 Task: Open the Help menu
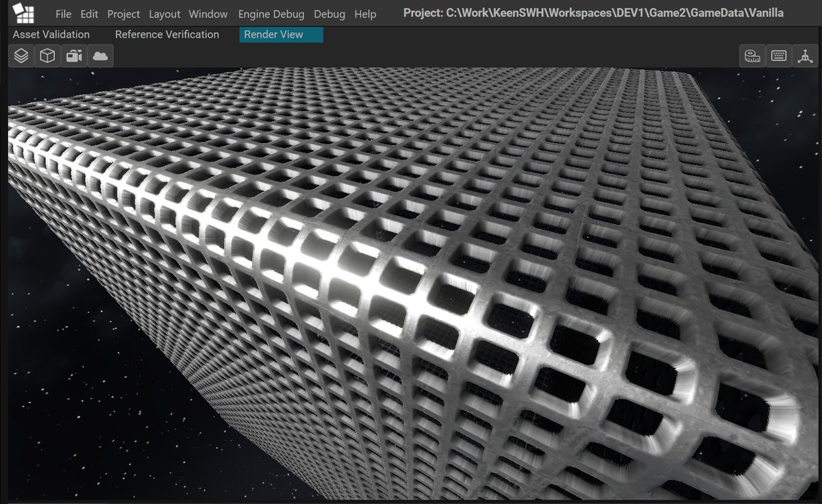365,14
